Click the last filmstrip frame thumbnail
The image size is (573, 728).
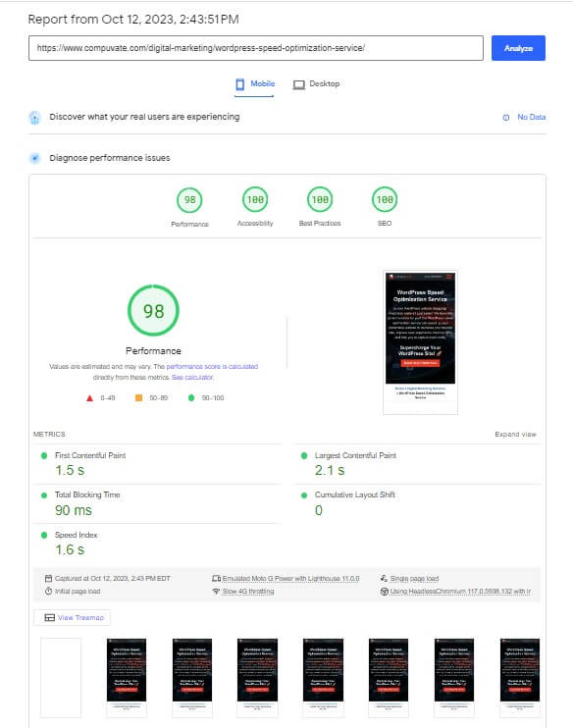[x=520, y=677]
